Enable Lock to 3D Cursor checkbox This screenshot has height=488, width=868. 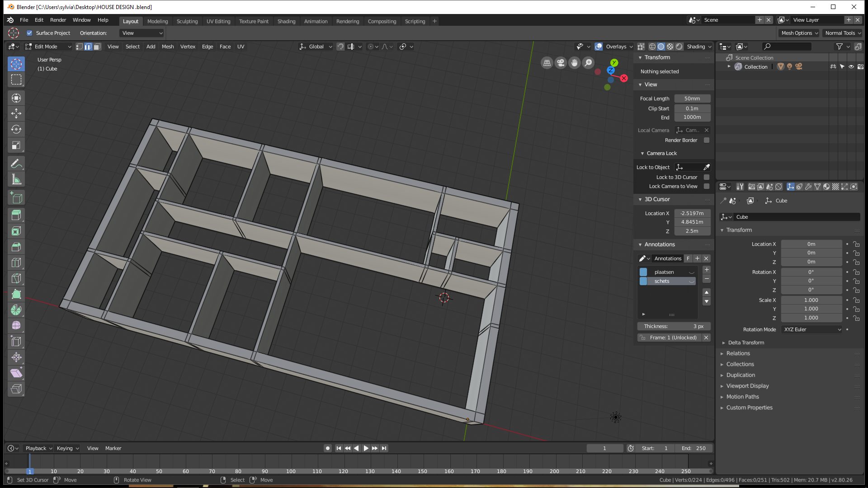pyautogui.click(x=707, y=177)
